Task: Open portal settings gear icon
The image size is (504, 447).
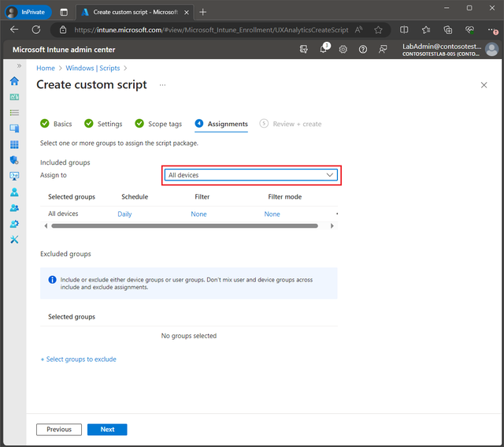Action: tap(343, 49)
